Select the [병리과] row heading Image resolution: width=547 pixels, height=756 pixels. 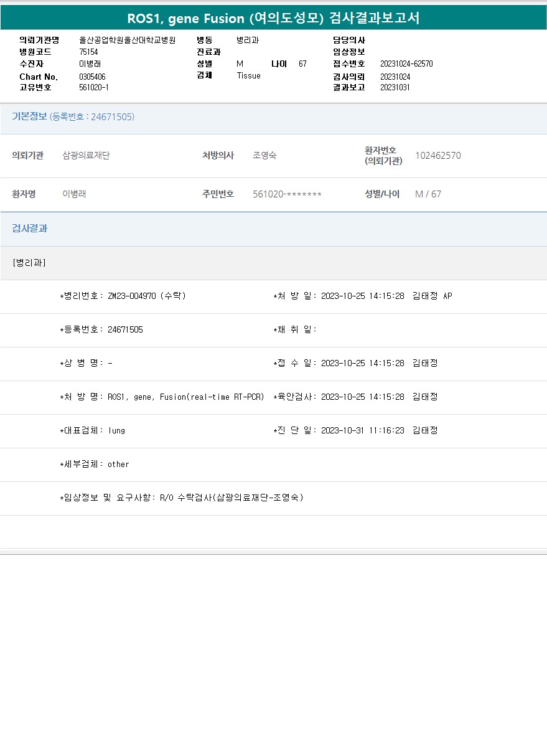pyautogui.click(x=29, y=262)
